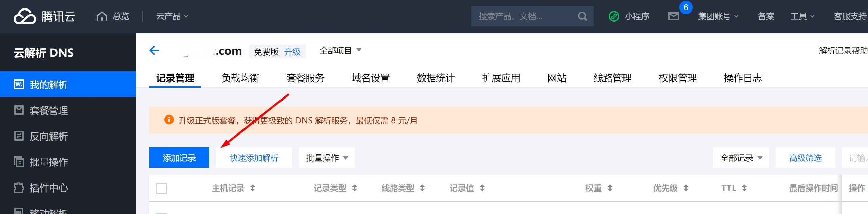Sort by 主机记录 column

pyautogui.click(x=252, y=188)
